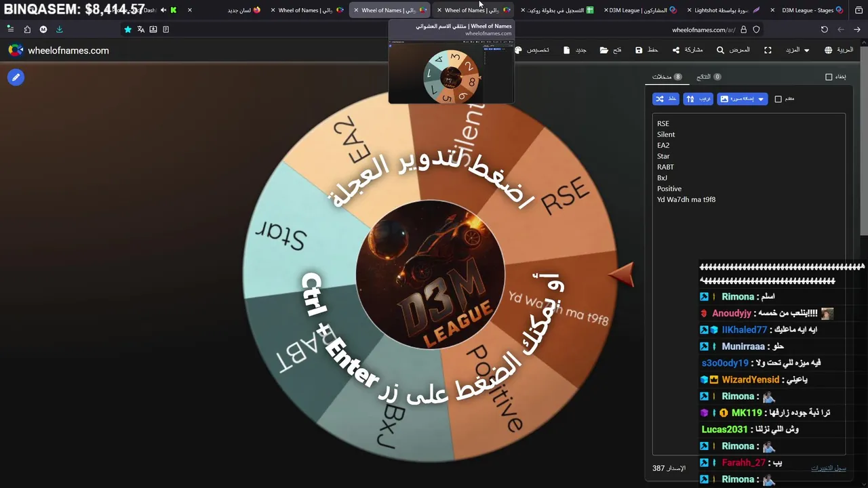Screen dimensions: 868x488
Task: Click the address bar wheelofnames.com/ar/
Action: click(703, 30)
